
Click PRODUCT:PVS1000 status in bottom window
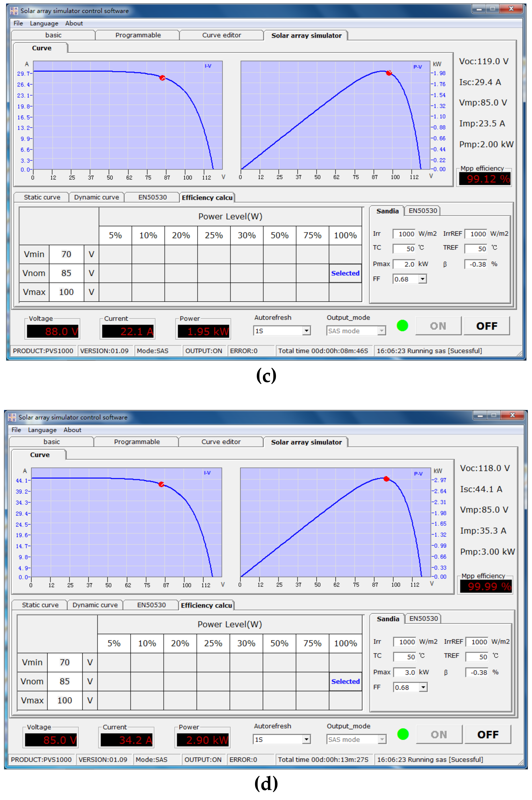pos(41,759)
